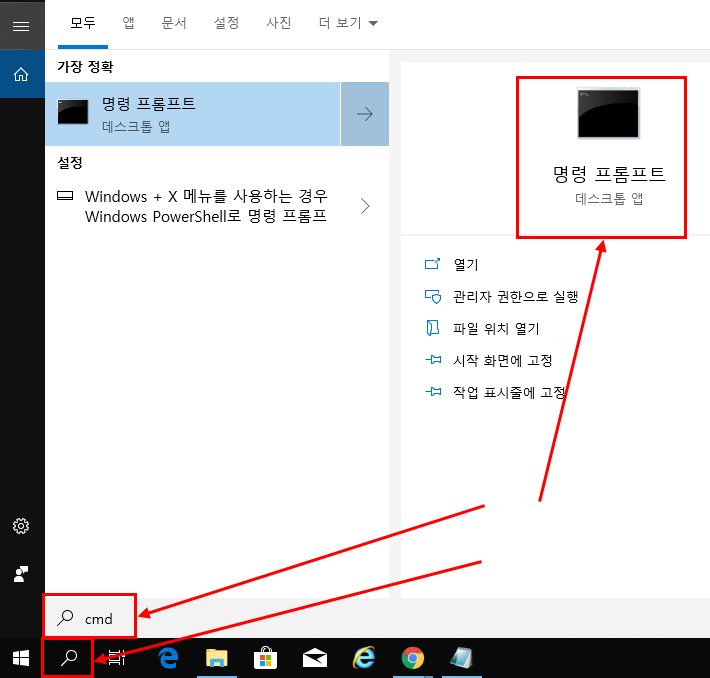Open the notepad app on the taskbar

[x=461, y=658]
